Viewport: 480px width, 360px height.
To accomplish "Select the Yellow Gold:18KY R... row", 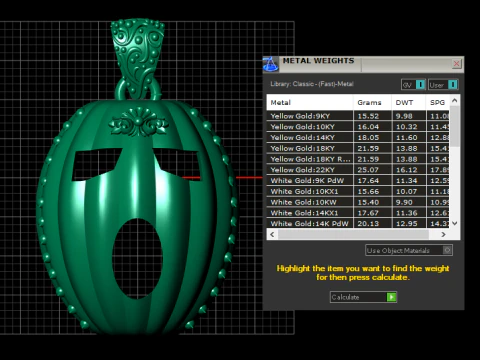I will coord(358,159).
